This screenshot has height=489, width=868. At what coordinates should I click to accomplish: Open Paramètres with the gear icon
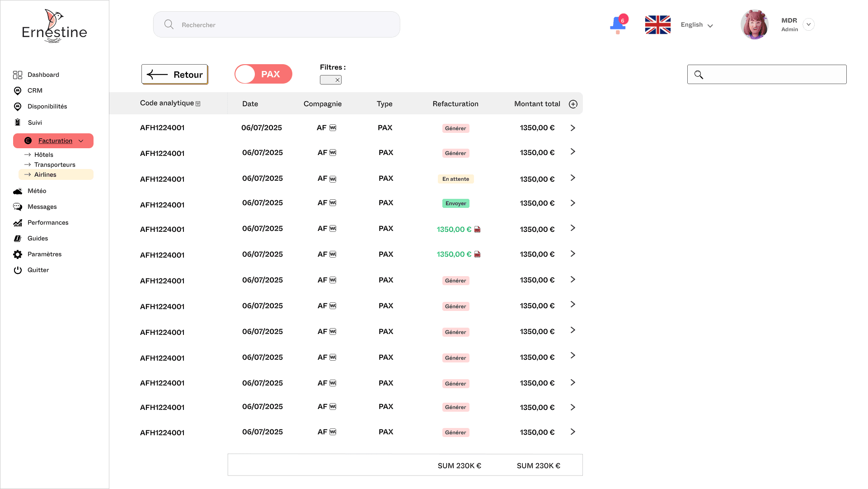coord(18,254)
